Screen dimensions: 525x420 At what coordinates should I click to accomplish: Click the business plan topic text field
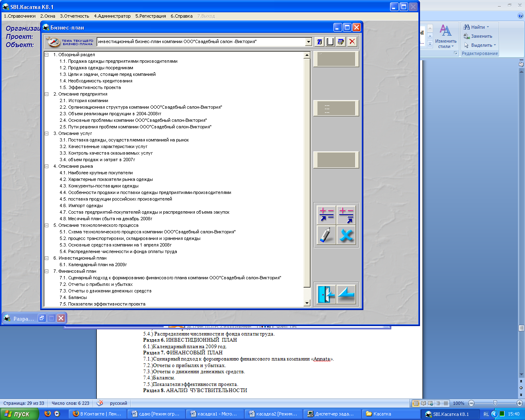click(x=201, y=42)
